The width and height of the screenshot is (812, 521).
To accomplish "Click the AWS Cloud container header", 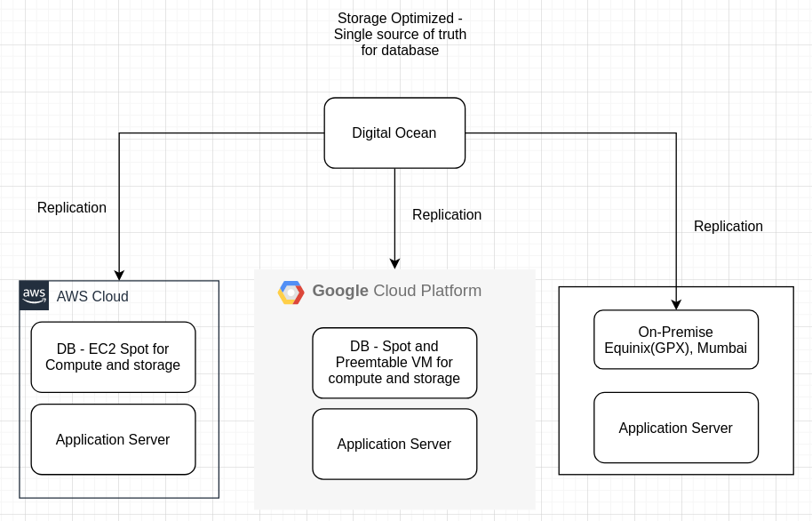I will pos(92,296).
